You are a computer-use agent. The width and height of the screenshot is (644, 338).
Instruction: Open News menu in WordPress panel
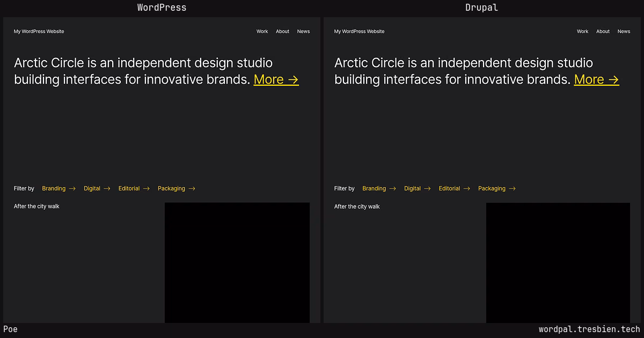click(x=303, y=32)
